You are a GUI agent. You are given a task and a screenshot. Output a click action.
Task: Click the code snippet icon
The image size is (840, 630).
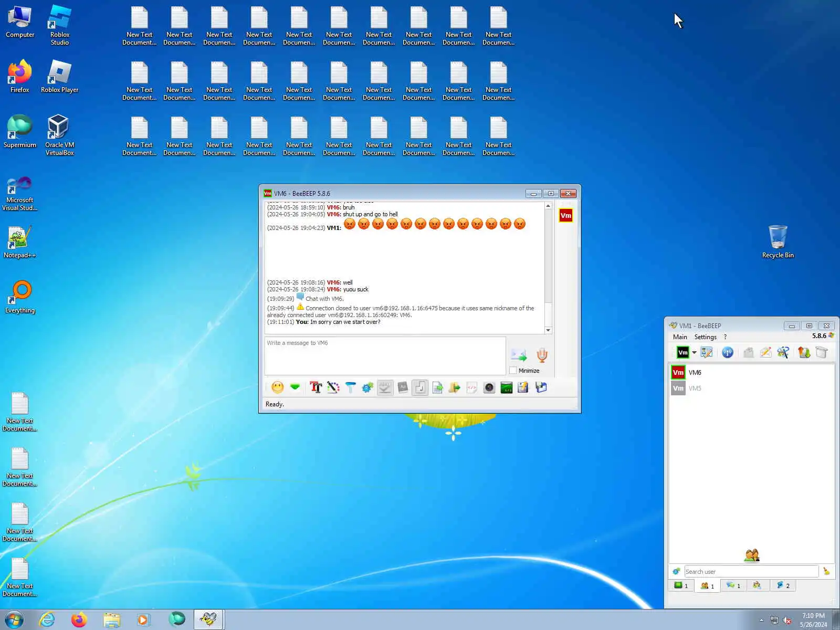click(x=472, y=387)
